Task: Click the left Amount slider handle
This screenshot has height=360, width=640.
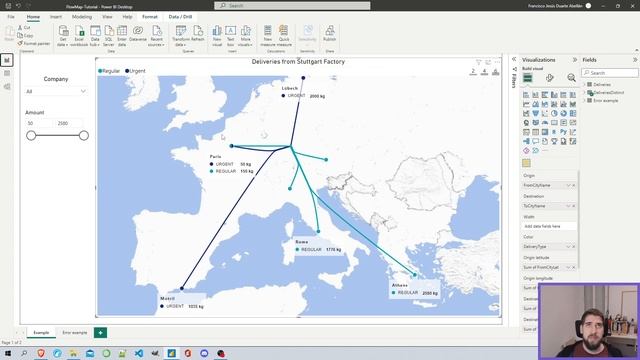Action: pos(31,136)
